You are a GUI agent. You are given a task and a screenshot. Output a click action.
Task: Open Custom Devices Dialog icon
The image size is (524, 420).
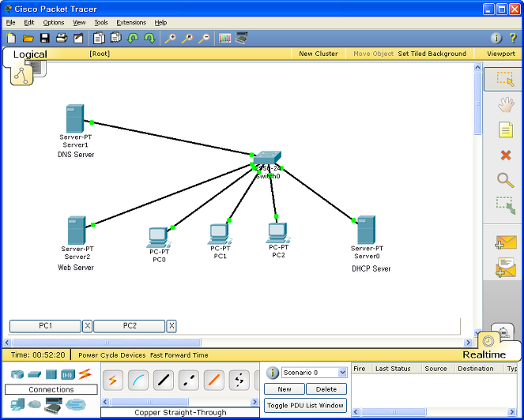[x=241, y=38]
